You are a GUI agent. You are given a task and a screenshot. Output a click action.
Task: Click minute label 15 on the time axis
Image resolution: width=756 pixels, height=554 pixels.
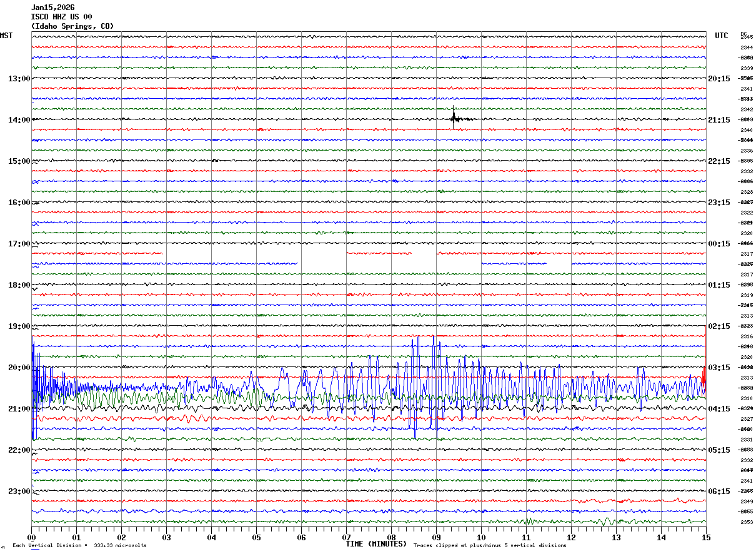coord(706,537)
